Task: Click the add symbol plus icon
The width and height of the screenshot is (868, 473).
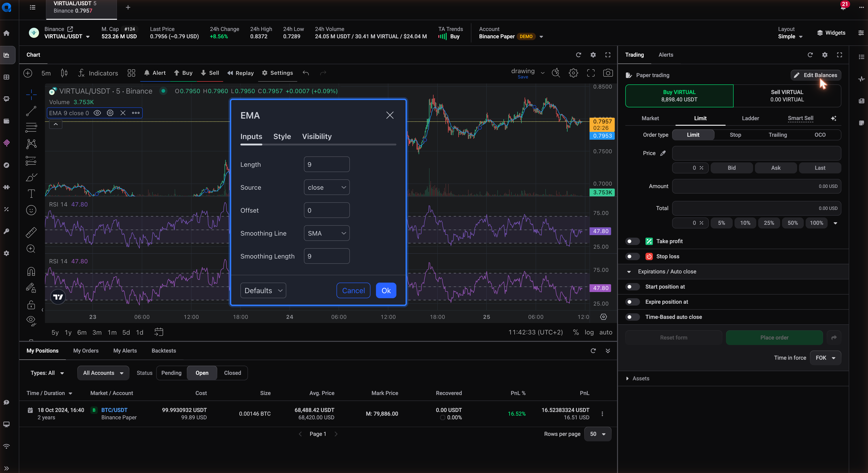Action: pos(28,73)
